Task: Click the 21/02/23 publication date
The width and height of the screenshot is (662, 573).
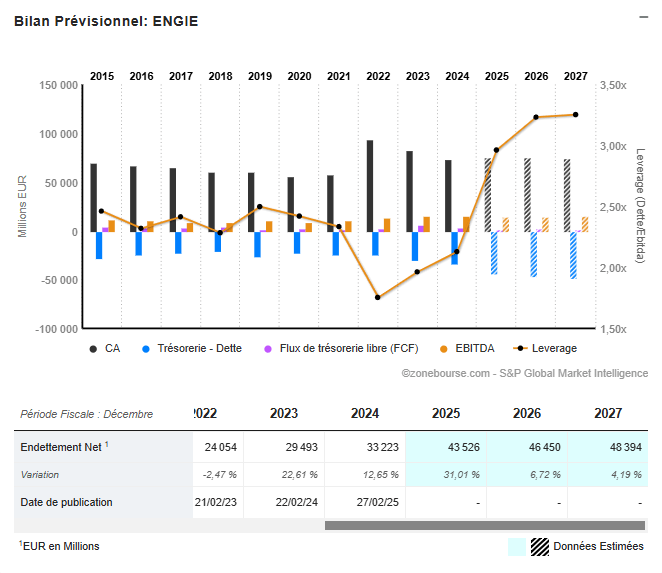Action: pos(216,502)
